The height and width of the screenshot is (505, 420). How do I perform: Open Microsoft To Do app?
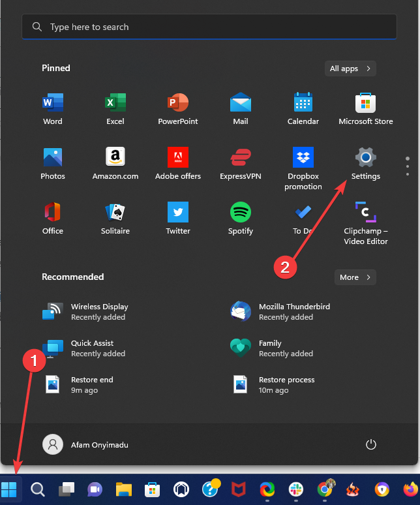(x=303, y=219)
